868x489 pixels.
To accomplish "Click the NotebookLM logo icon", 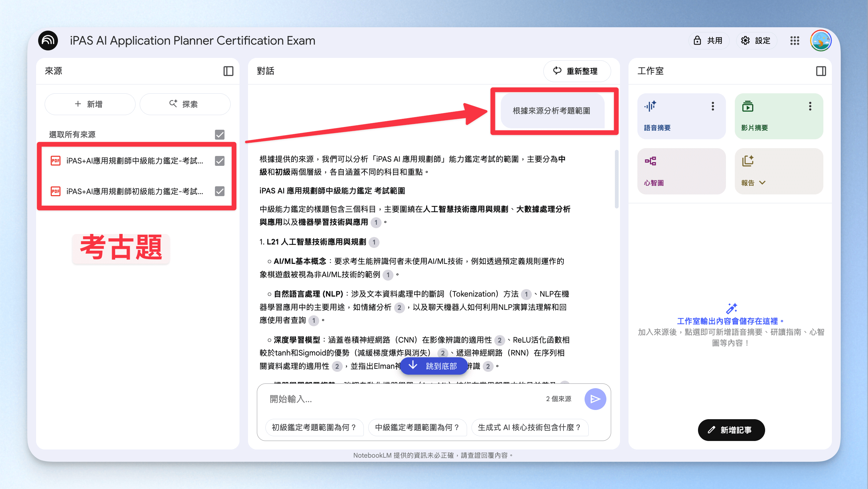I will point(48,41).
